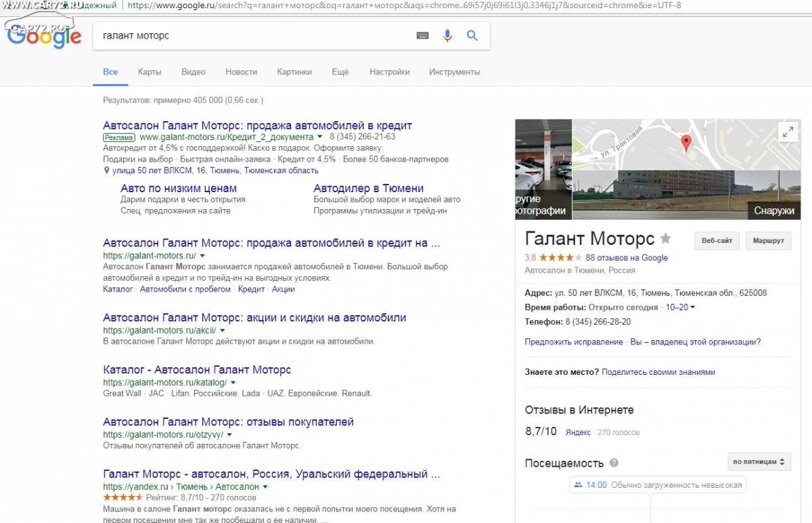Open the Инструменты menu
This screenshot has width=812, height=523.
click(455, 72)
